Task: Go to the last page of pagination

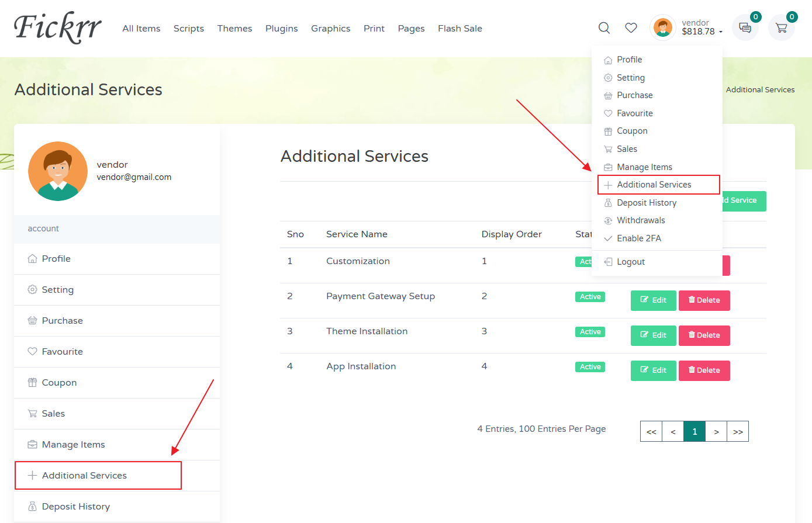Action: pyautogui.click(x=738, y=432)
